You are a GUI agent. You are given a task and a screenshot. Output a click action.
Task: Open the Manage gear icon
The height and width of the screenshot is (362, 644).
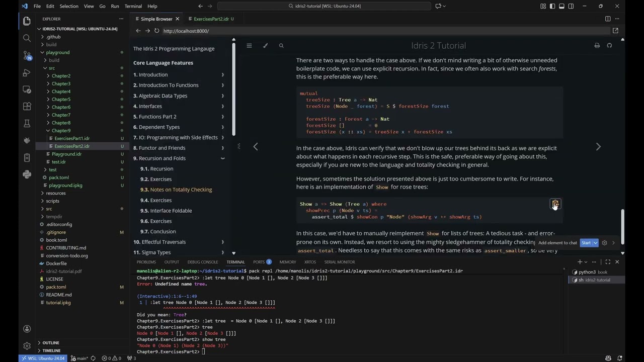pos(27,346)
